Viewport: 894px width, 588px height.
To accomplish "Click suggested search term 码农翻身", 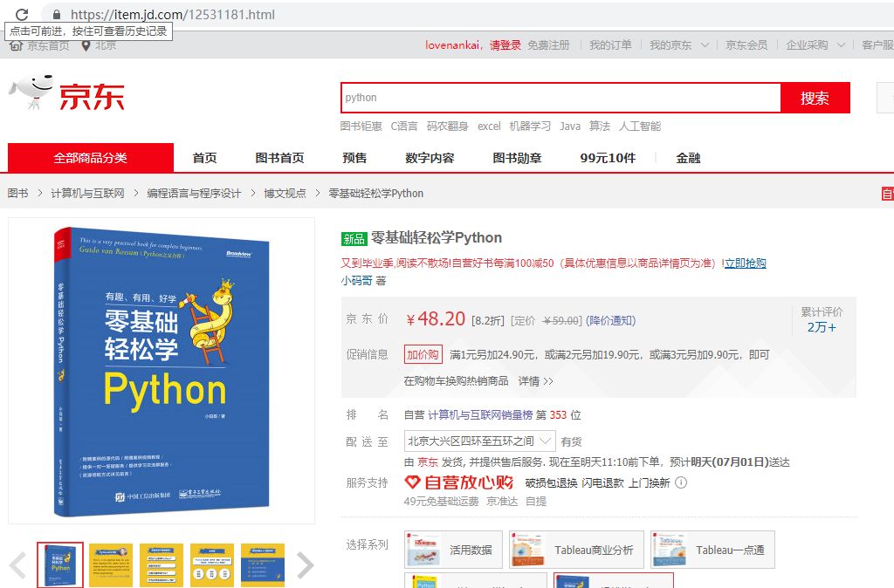I will click(448, 126).
